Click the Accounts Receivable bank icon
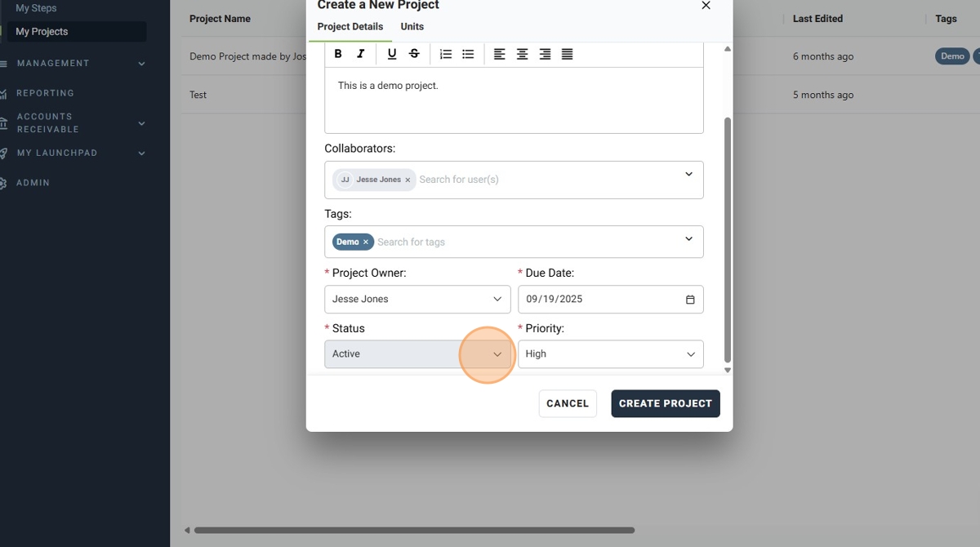This screenshot has width=980, height=547. pos(4,122)
